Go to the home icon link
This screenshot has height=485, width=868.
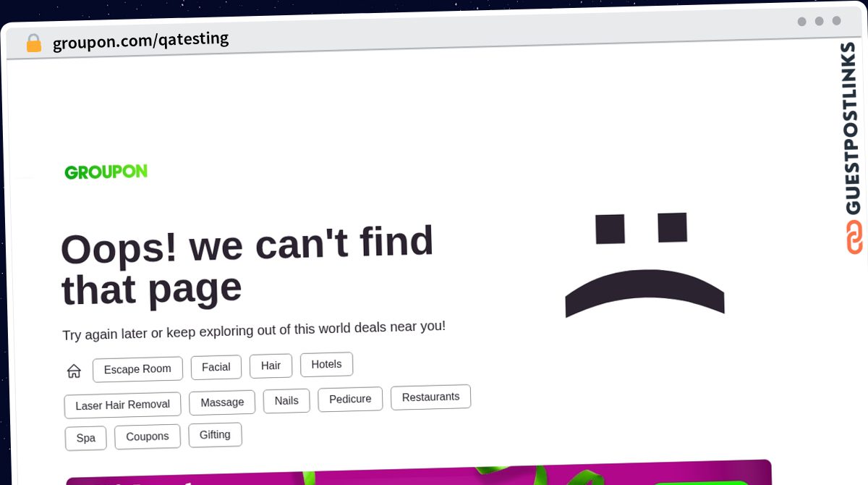coord(74,371)
